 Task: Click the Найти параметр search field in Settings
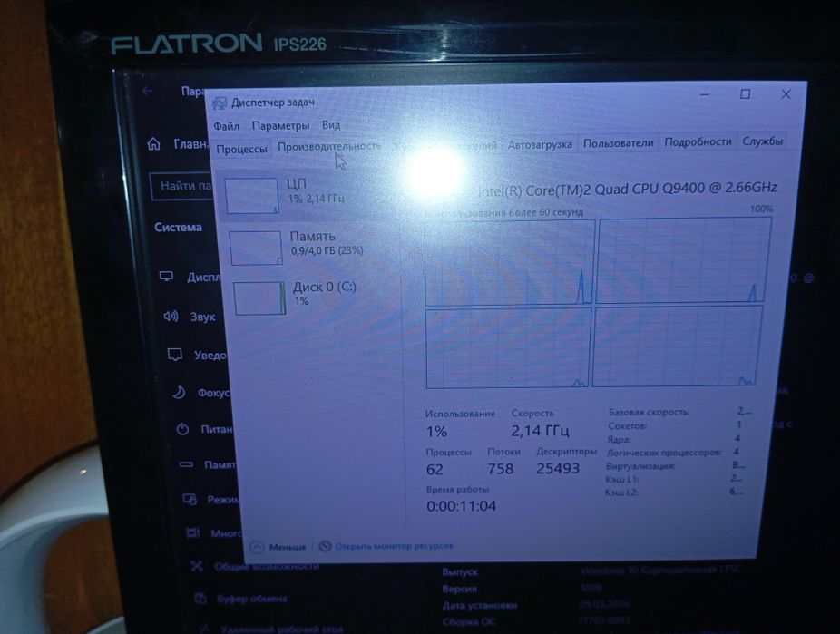click(182, 186)
